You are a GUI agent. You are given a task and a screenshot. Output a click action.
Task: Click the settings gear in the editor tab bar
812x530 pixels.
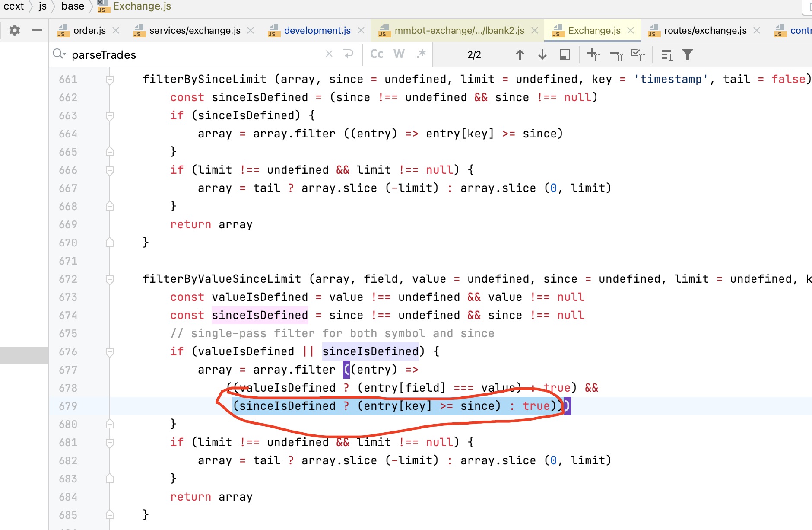[x=14, y=30]
